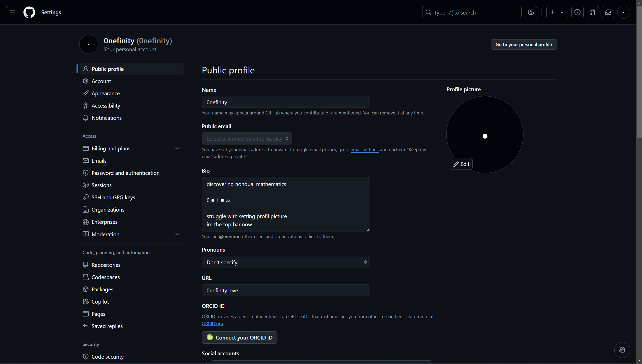This screenshot has width=642, height=364.
Task: Go to GitHub home via Octocat logo
Action: click(29, 12)
